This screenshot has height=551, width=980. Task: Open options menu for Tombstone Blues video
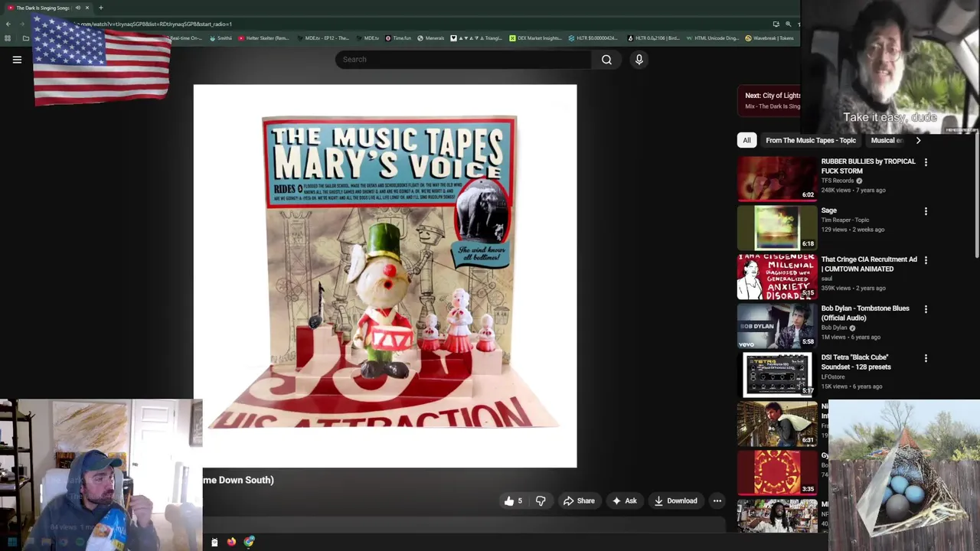tap(926, 309)
